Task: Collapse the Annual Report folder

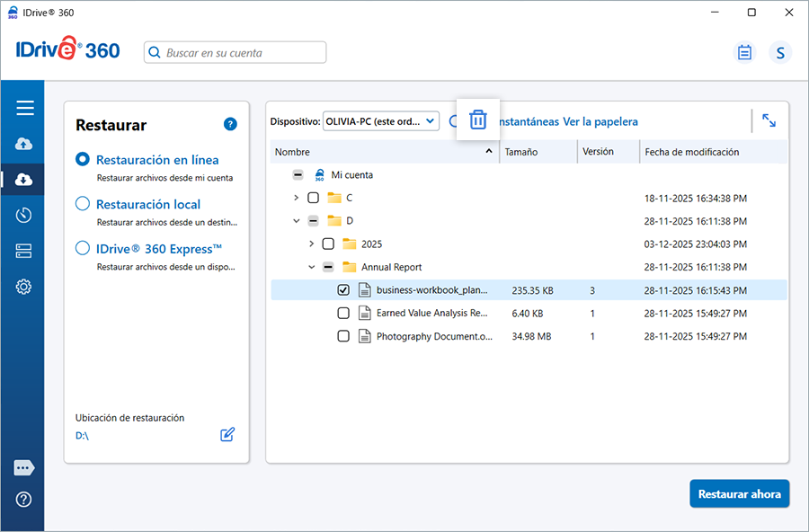Action: point(312,267)
